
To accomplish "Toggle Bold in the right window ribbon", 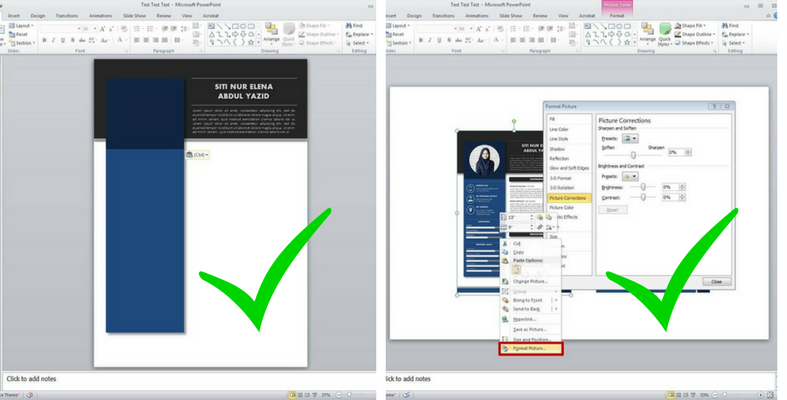I will [421, 40].
